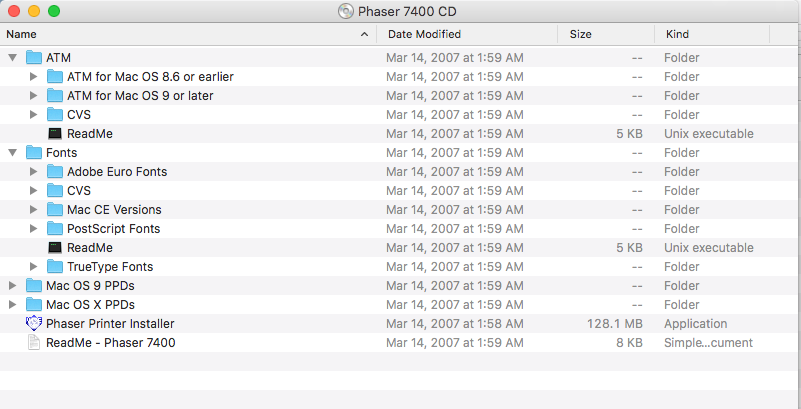Select the ATM for Mac OS 9 or later row
The width and height of the screenshot is (801, 409).
(140, 96)
